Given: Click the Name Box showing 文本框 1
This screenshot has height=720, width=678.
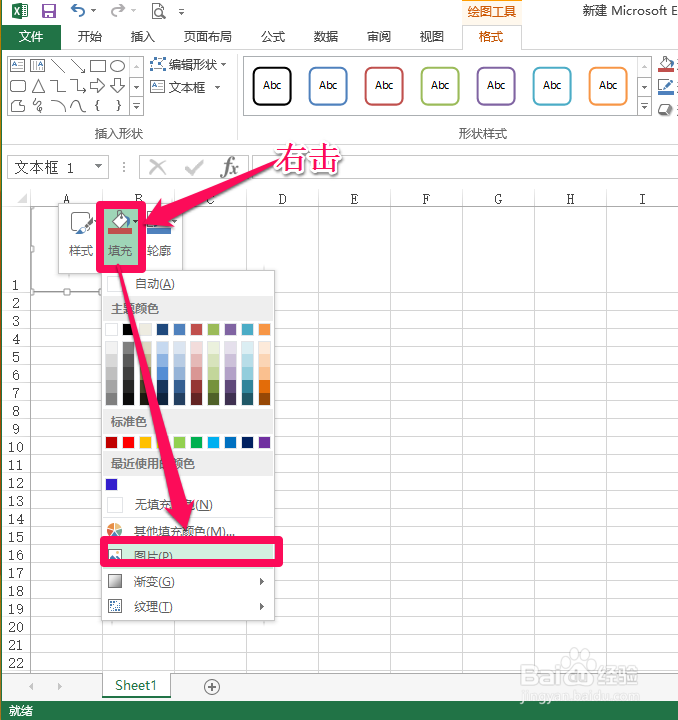Looking at the screenshot, I should [49, 167].
